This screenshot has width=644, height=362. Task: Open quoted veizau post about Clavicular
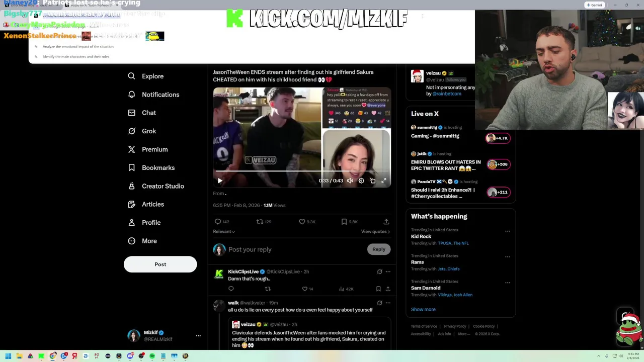click(x=309, y=333)
